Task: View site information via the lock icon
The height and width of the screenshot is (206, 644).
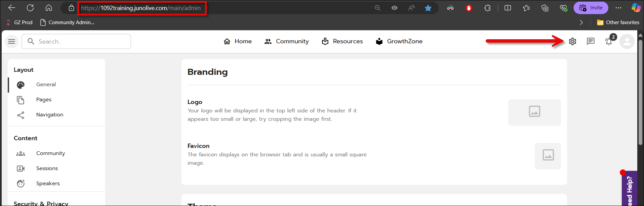Action: [x=71, y=8]
